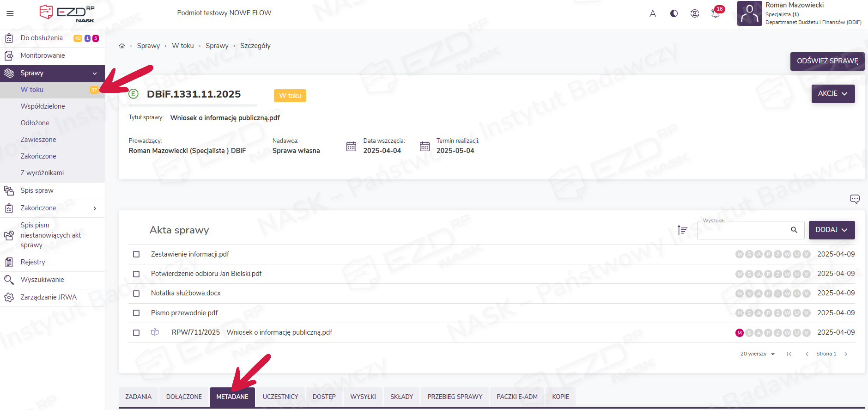The image size is (868, 410).
Task: Open the DODAJ dropdown menu
Action: 831,230
